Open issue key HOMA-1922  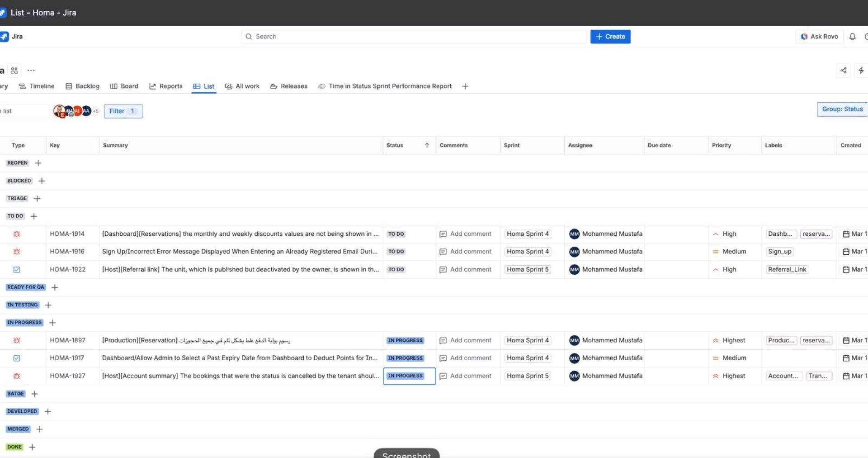click(x=67, y=270)
